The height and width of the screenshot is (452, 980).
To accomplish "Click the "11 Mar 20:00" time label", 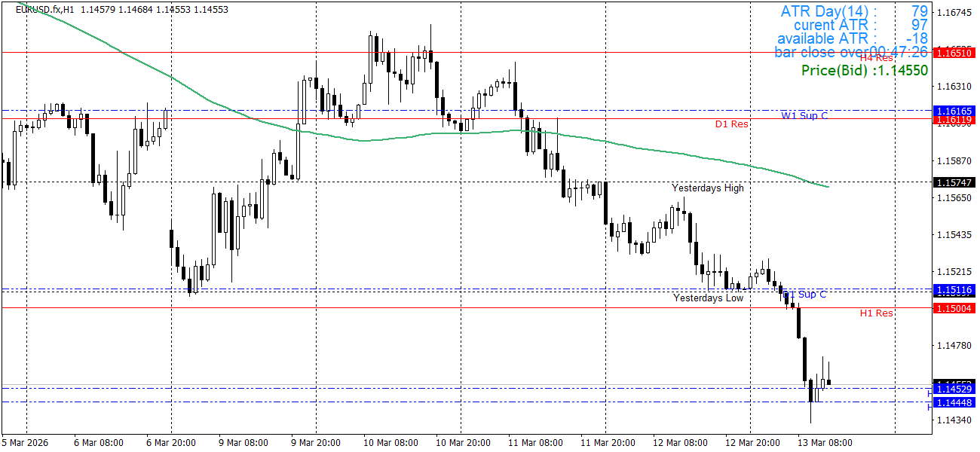I will click(608, 442).
